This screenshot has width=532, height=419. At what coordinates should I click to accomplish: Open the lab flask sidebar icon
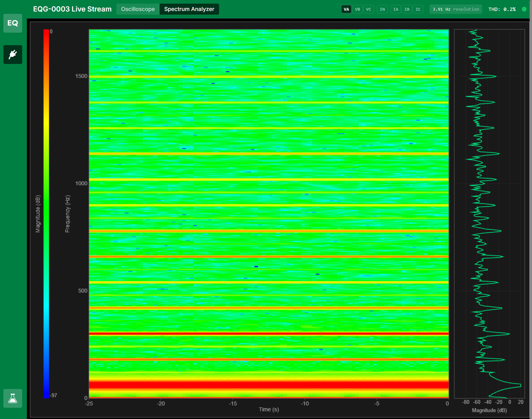13,398
